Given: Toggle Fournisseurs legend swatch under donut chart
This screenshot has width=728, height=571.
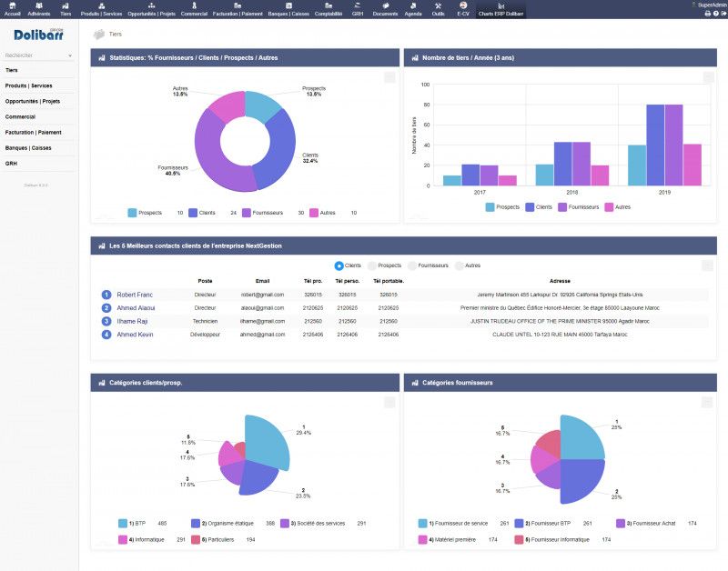Looking at the screenshot, I should tap(248, 213).
